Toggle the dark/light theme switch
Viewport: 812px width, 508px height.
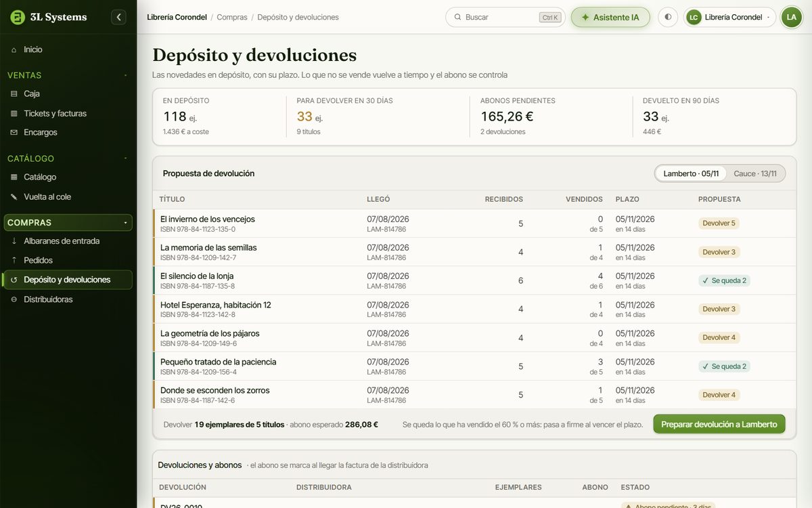668,17
